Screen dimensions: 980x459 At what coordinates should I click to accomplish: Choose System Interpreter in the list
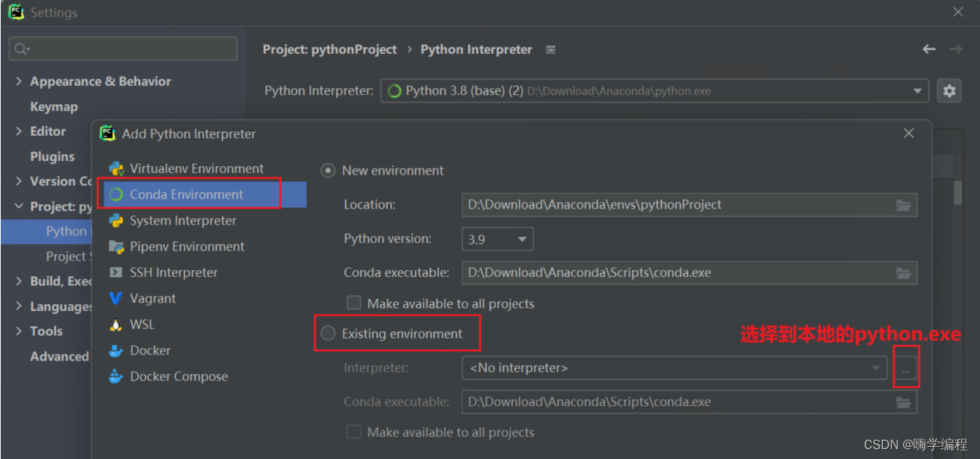click(183, 221)
